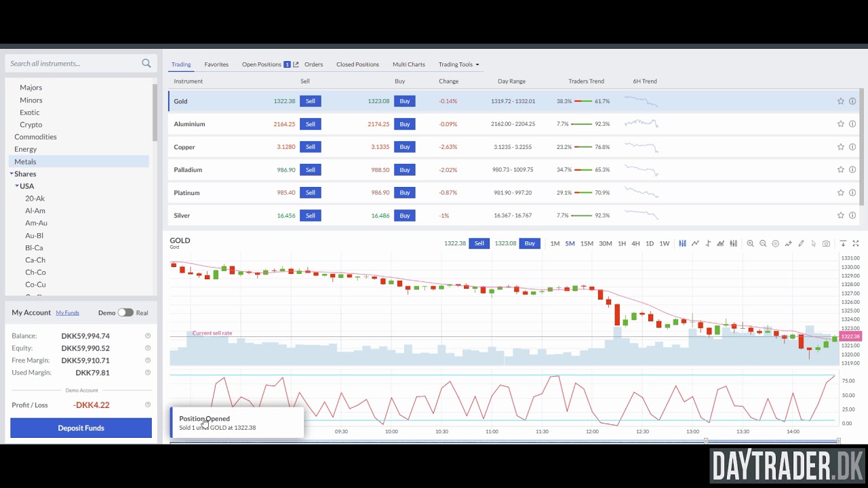This screenshot has height=488, width=868.
Task: Click the chart download arrow icon
Action: click(x=843, y=243)
